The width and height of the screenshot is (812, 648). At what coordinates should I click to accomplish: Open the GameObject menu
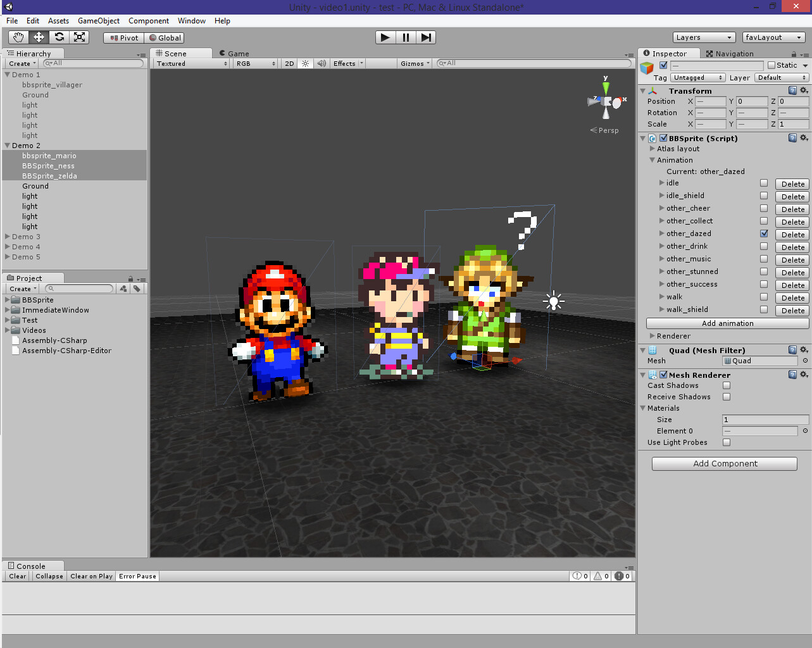[x=98, y=21]
